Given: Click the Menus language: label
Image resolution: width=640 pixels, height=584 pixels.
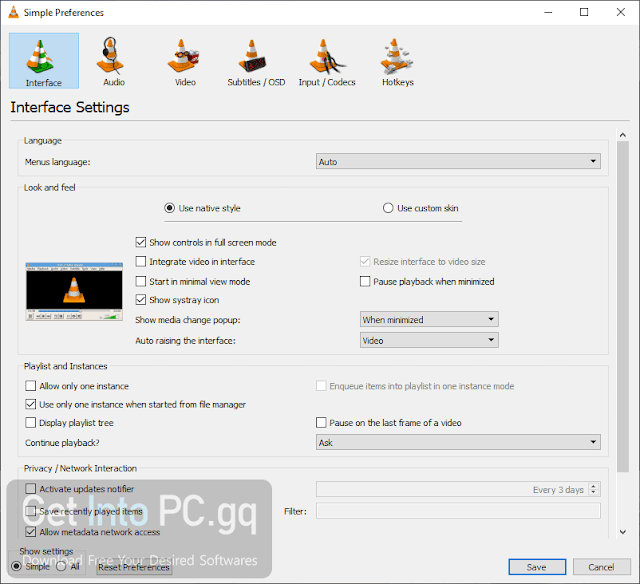Looking at the screenshot, I should click(x=58, y=162).
